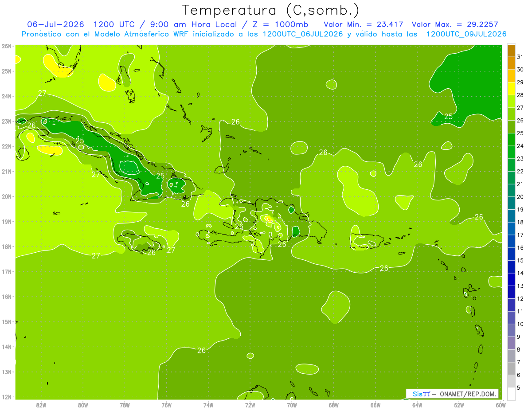
Task: Click the colorbar label '29'
Action: tap(520, 82)
